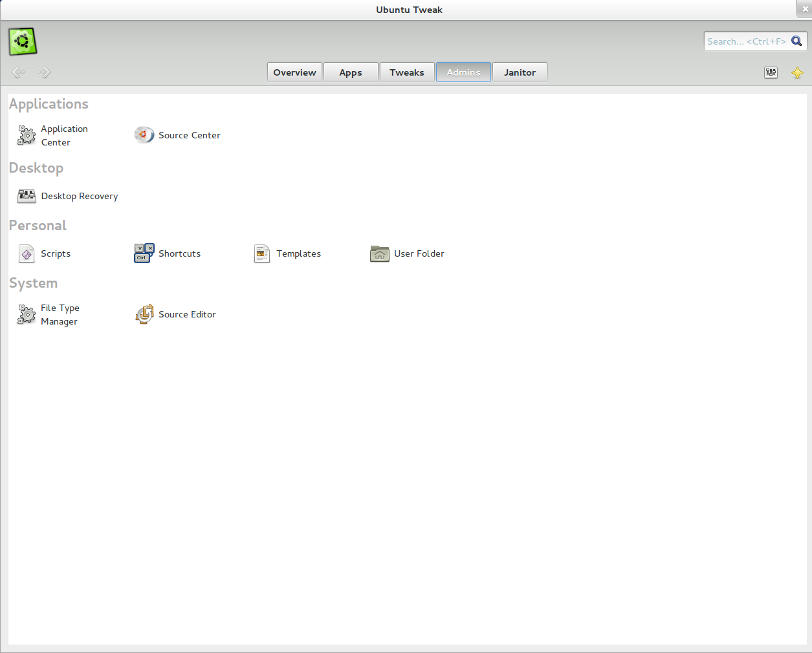812x653 pixels.
Task: Switch to the Overview tab
Action: pyautogui.click(x=294, y=72)
